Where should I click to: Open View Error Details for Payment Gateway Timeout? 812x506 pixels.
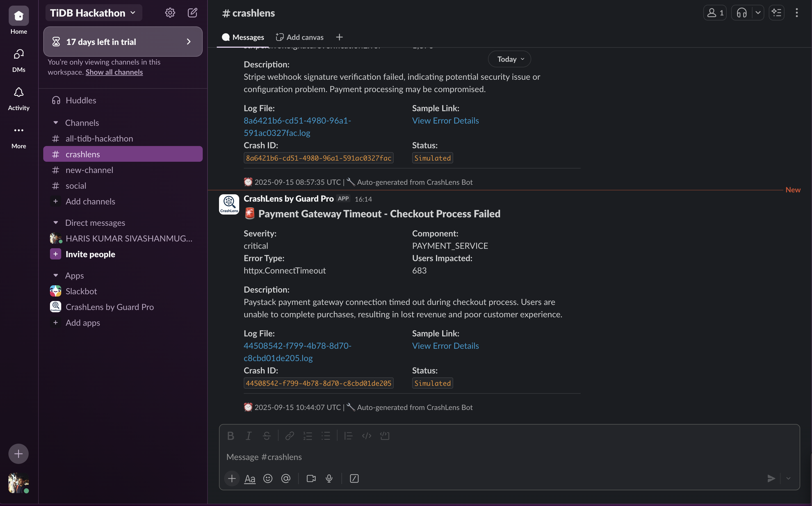pyautogui.click(x=445, y=346)
